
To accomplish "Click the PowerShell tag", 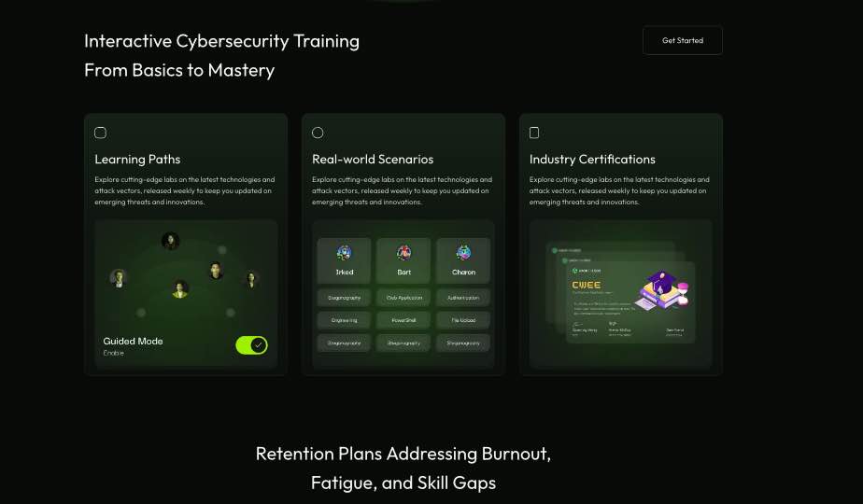I will (x=404, y=320).
